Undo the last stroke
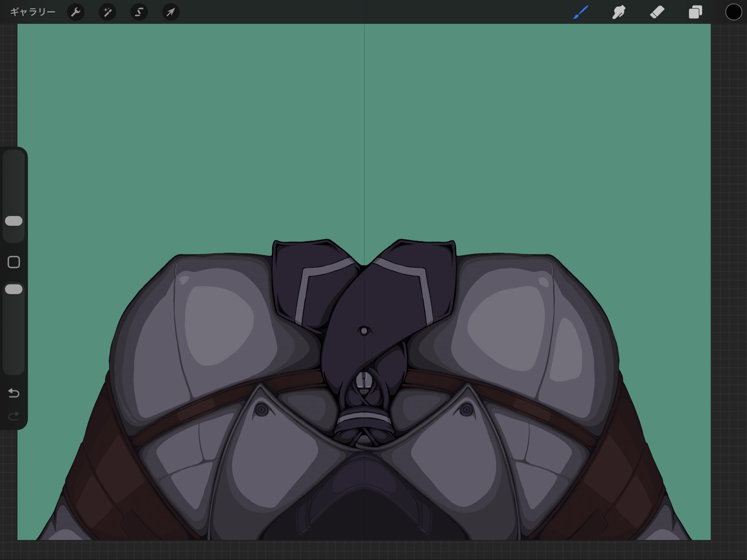Viewport: 747px width, 560px height. pyautogui.click(x=14, y=393)
